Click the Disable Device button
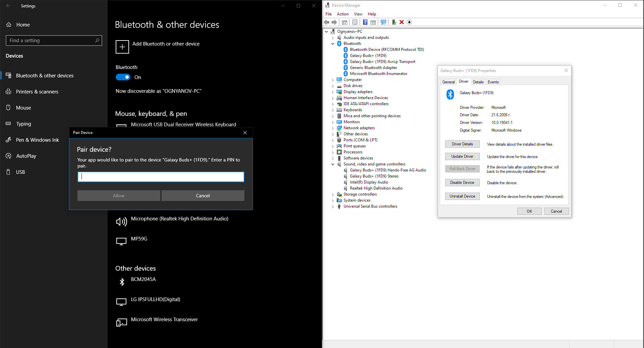Screen dimensions: 644x348 pos(462,183)
